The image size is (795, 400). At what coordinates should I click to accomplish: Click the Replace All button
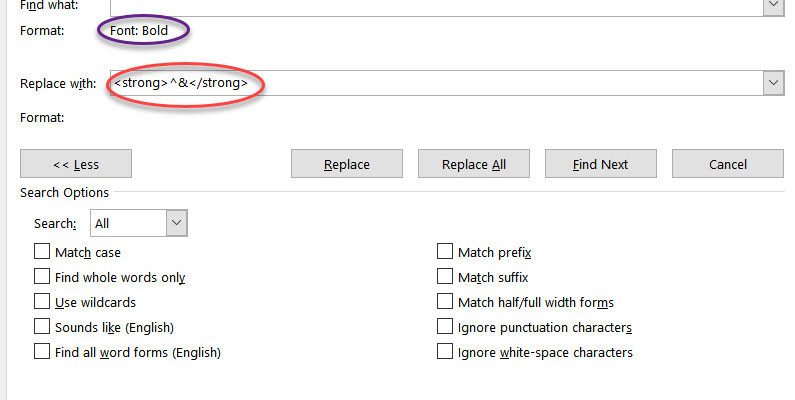coord(474,164)
